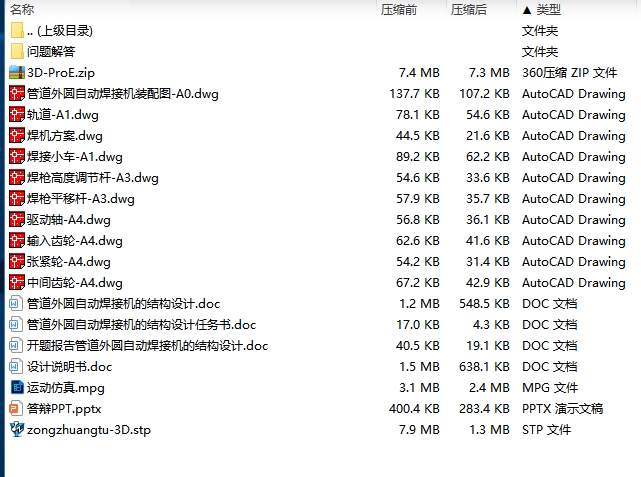Click the 548.5 KB compressed size value
The image size is (641, 477).
(x=484, y=304)
